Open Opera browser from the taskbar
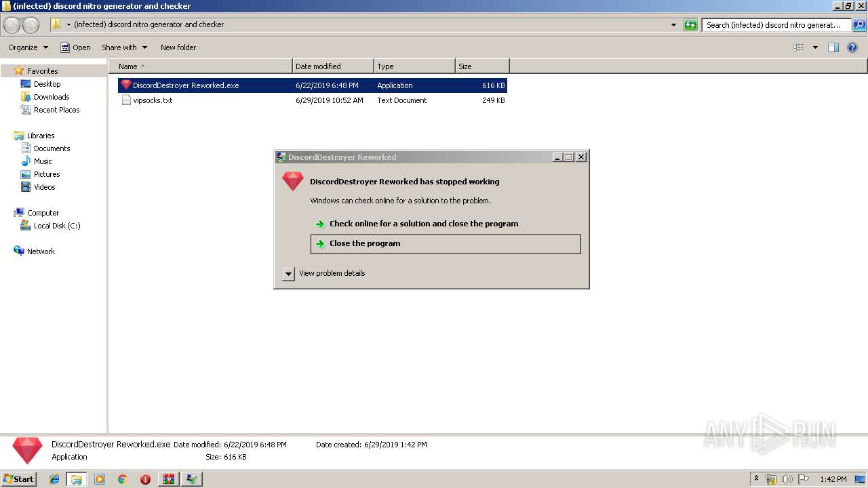This screenshot has height=488, width=868. [145, 479]
